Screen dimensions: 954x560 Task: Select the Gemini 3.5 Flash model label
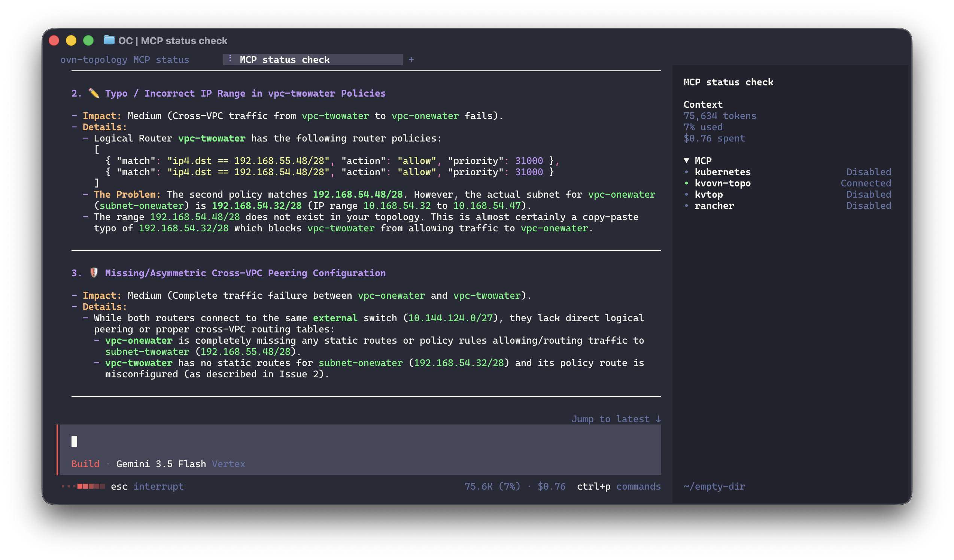161,464
